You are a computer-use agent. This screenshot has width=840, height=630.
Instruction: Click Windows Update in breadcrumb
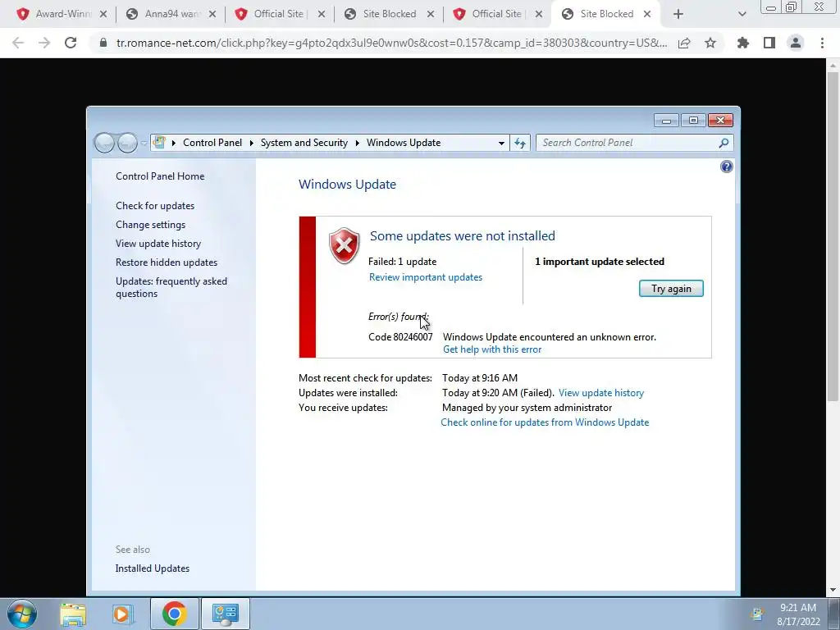404,143
